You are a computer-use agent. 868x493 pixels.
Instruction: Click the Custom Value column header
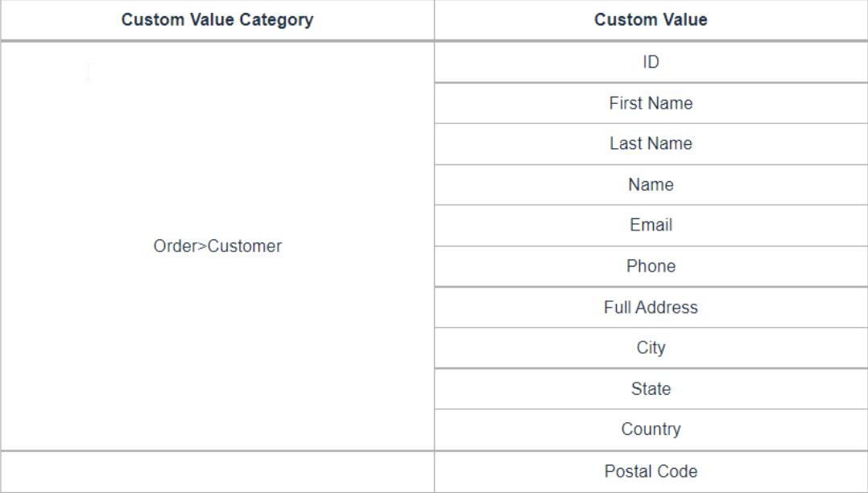[x=651, y=21]
